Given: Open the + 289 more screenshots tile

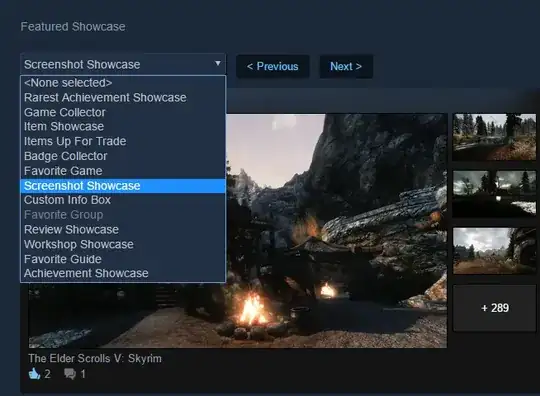Looking at the screenshot, I should [495, 308].
